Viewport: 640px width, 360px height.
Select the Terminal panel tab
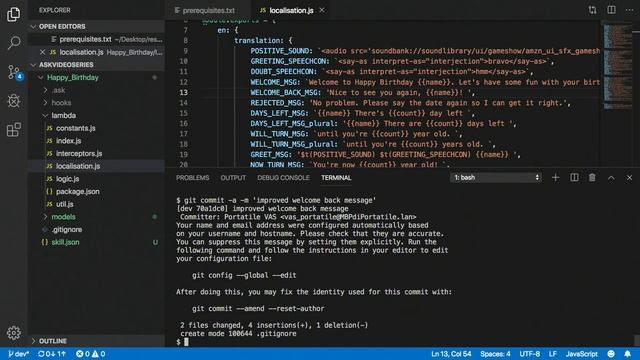pyautogui.click(x=336, y=178)
